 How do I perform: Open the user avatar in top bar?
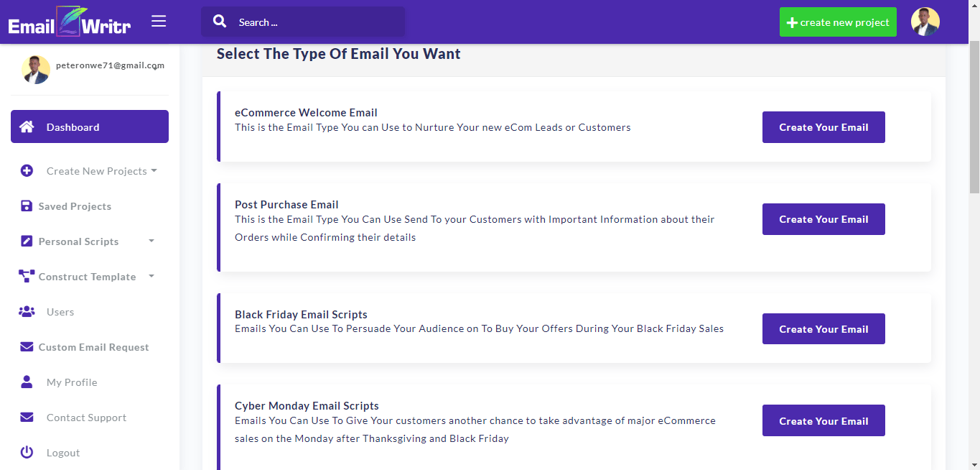pyautogui.click(x=925, y=22)
